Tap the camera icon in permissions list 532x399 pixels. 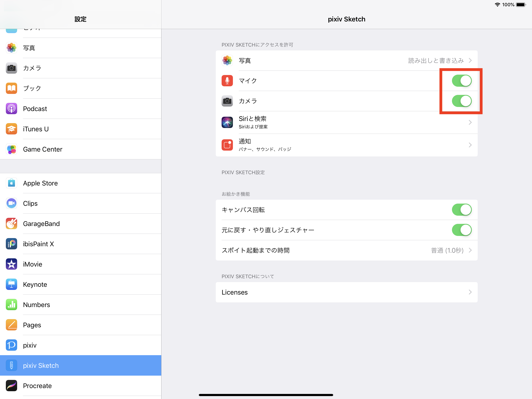pos(227,101)
